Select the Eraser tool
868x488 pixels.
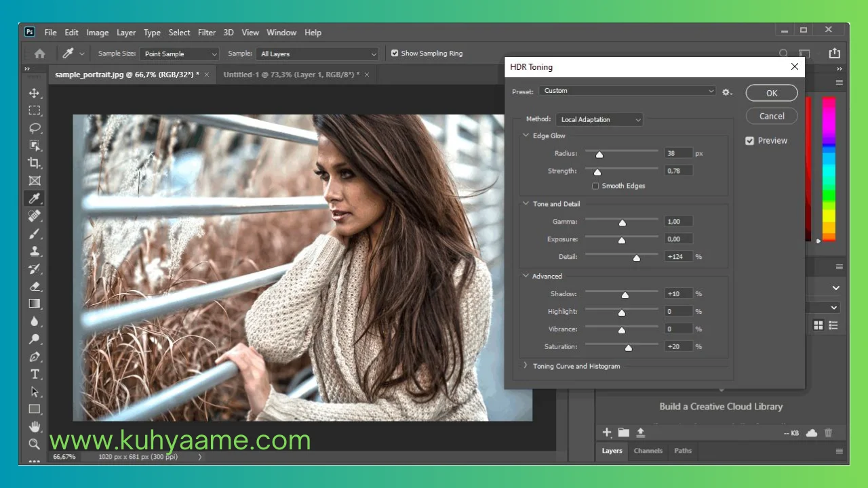35,287
